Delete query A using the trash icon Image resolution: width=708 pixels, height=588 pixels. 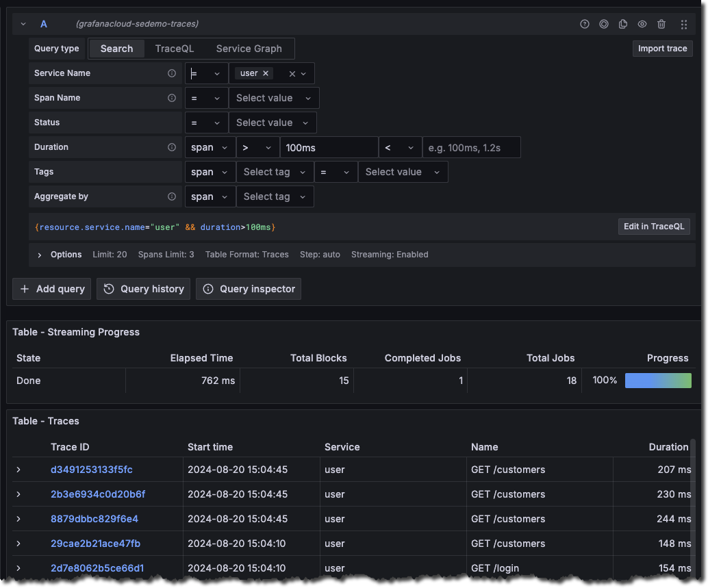[661, 23]
